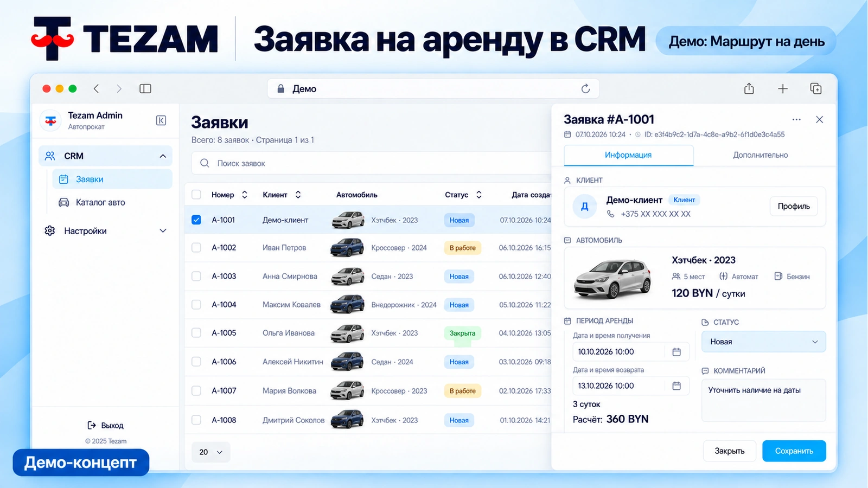Open the browser share icon
The image size is (868, 488).
coord(749,88)
